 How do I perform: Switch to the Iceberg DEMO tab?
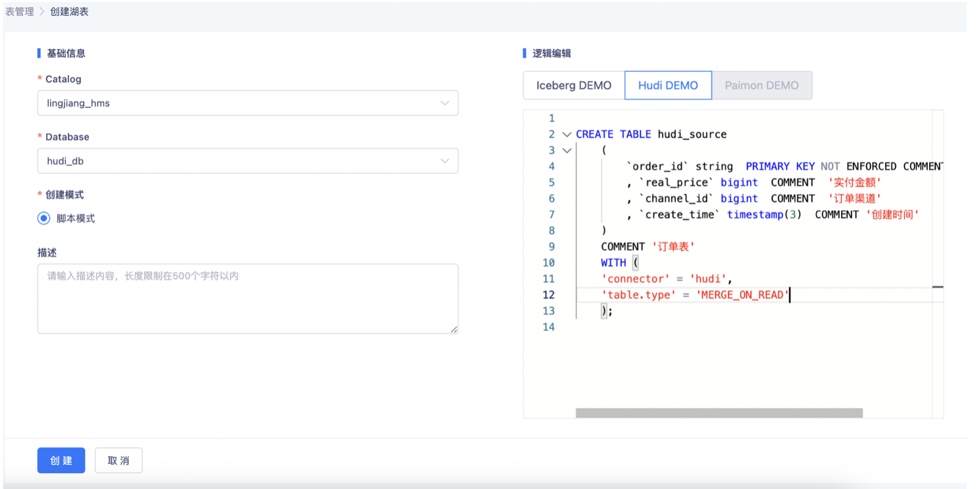click(x=574, y=85)
